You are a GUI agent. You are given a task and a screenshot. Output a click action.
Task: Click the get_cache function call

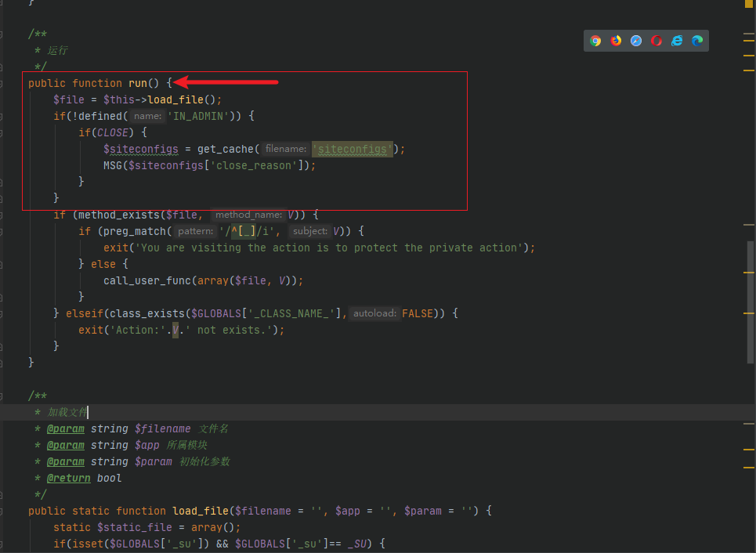[x=226, y=149]
